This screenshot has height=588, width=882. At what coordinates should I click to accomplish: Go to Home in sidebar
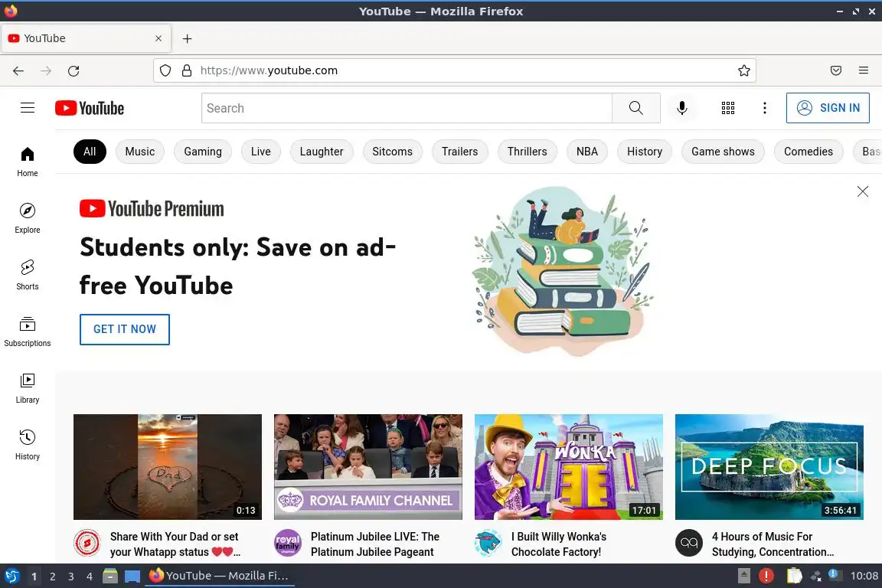point(28,162)
